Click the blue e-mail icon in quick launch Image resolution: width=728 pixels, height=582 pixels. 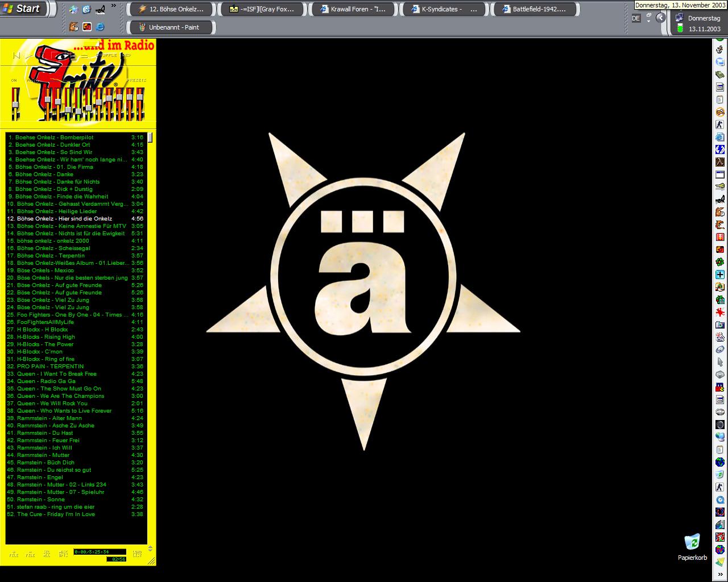(x=86, y=9)
